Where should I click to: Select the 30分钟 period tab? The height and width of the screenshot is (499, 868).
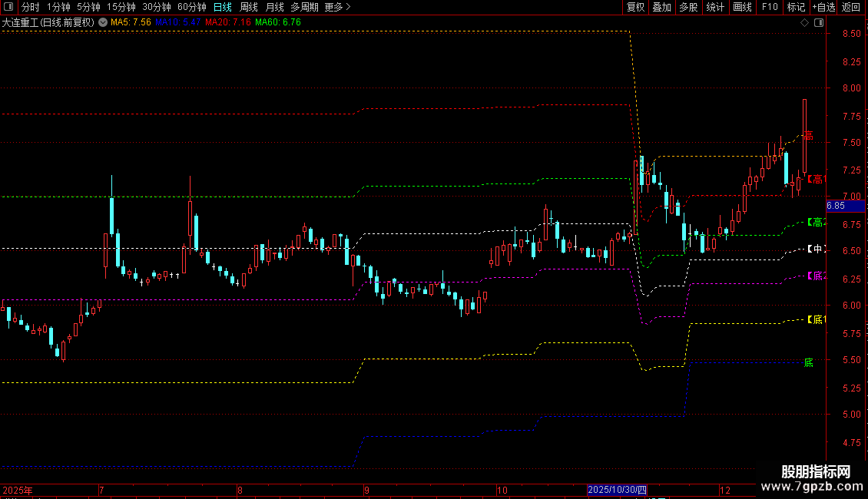(157, 7)
